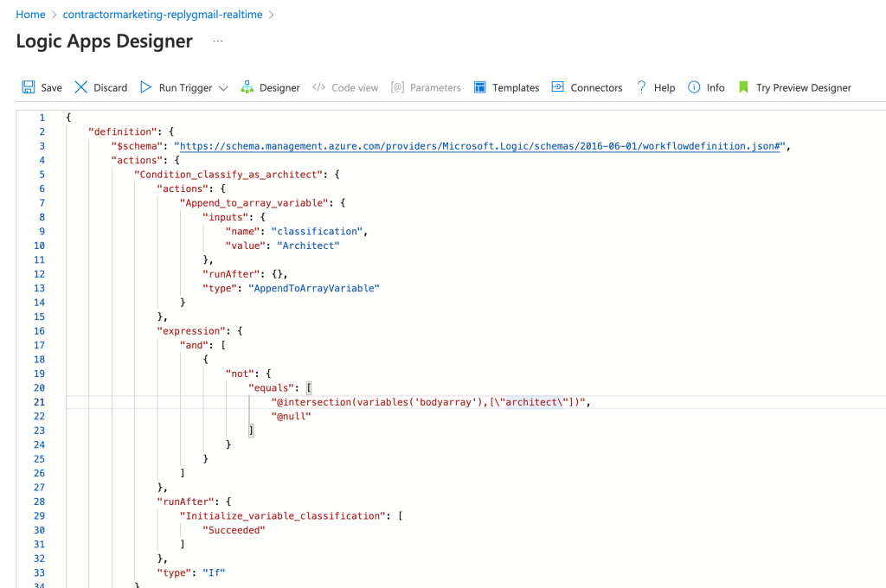Click the "$schema" key on line 3
Screen dimensions: 886x588
tap(137, 146)
